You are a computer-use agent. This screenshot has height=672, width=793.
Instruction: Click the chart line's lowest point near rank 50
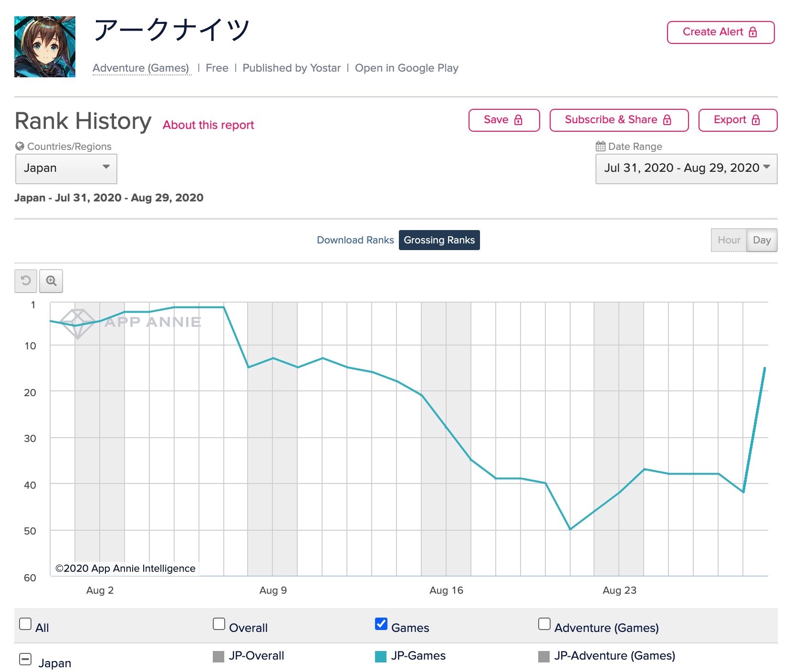[x=570, y=529]
